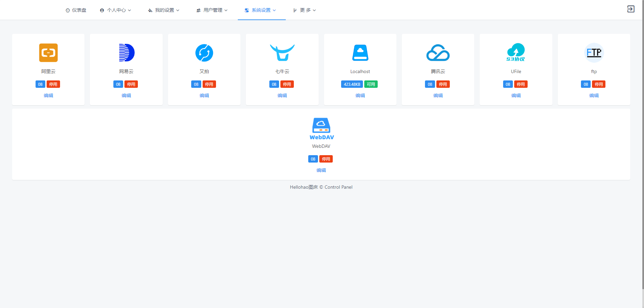This screenshot has width=644, height=308.
Task: Click the 0B size tag on 阿里云
Action: point(40,84)
